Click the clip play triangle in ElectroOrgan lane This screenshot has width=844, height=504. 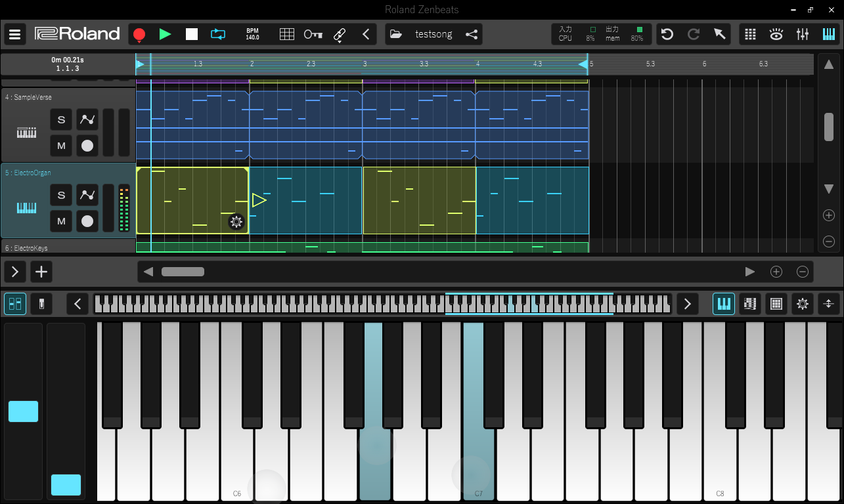(259, 200)
